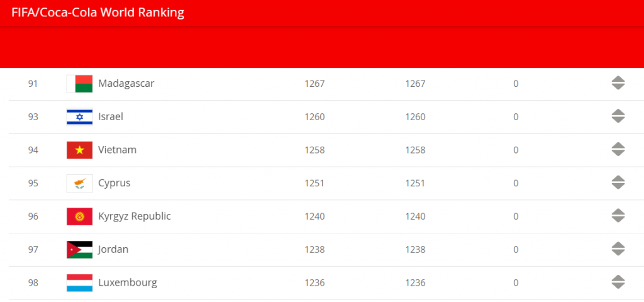644x302 pixels.
Task: Open the Israel team link
Action: [111, 117]
